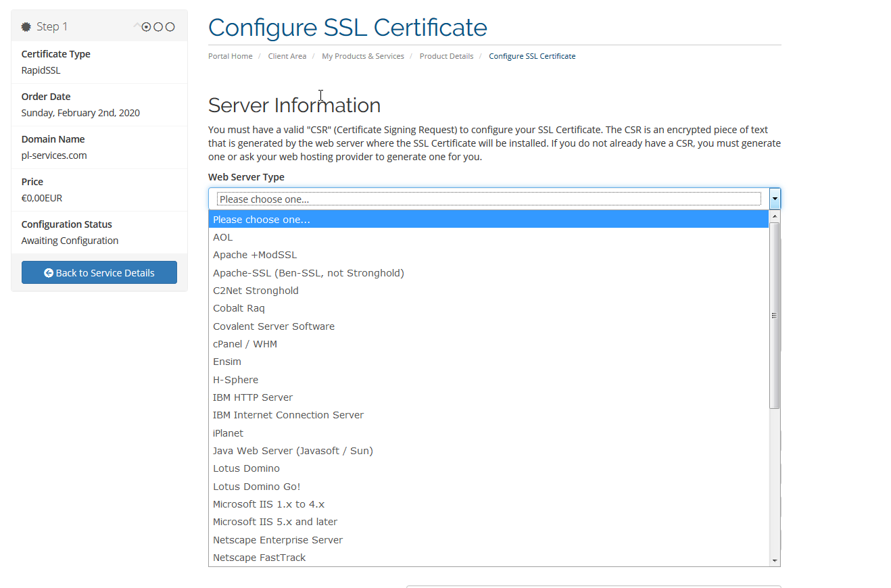Select Microsoft IIS 1.x to 4.x

coord(489,504)
